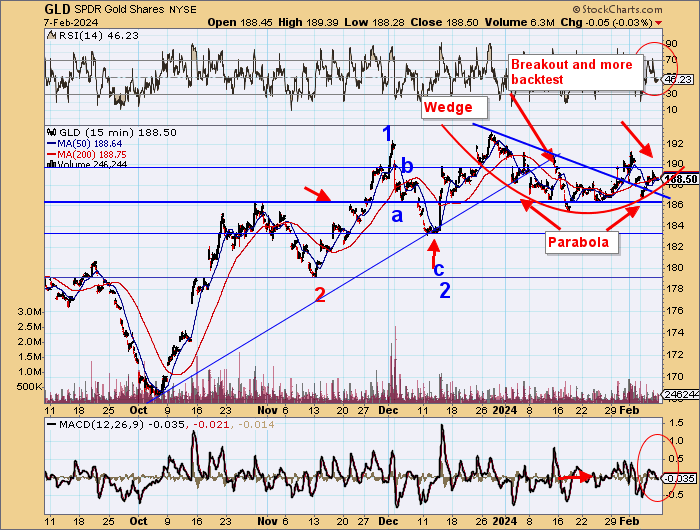The width and height of the screenshot is (700, 530).
Task: Click the 192 price axis label
Action: 675,143
